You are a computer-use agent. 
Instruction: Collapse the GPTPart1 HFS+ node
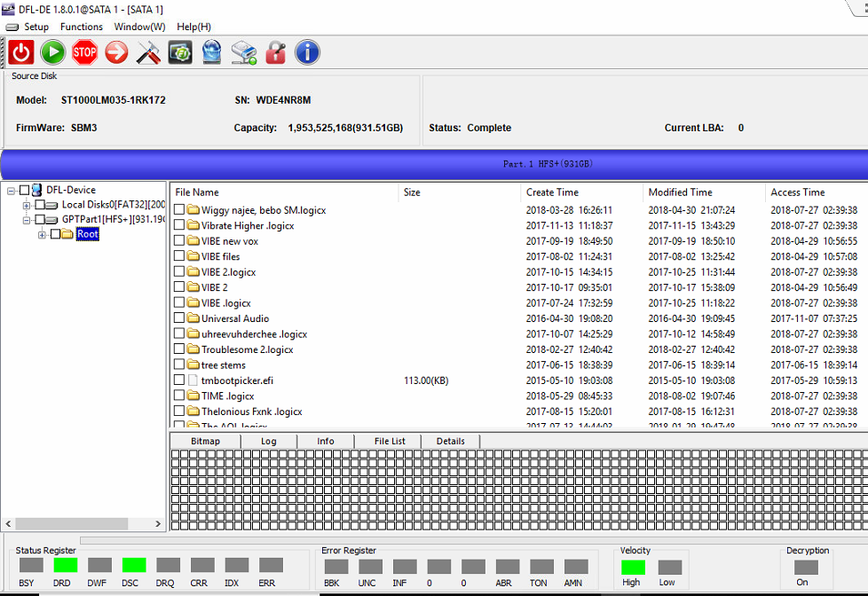pyautogui.click(x=26, y=220)
